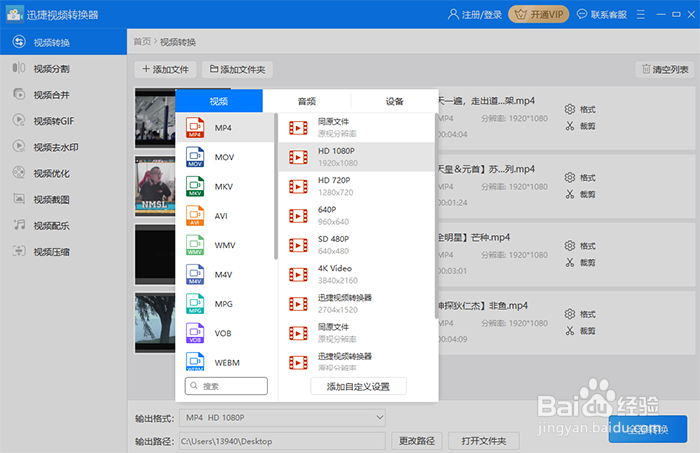The image size is (700, 453).
Task: Select the WMV format icon
Action: point(195,245)
